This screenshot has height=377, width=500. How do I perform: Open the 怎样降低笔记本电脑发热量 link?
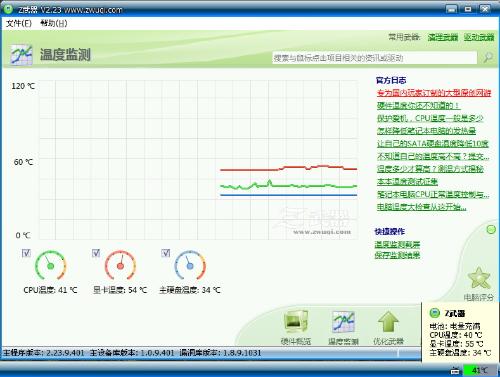426,131
